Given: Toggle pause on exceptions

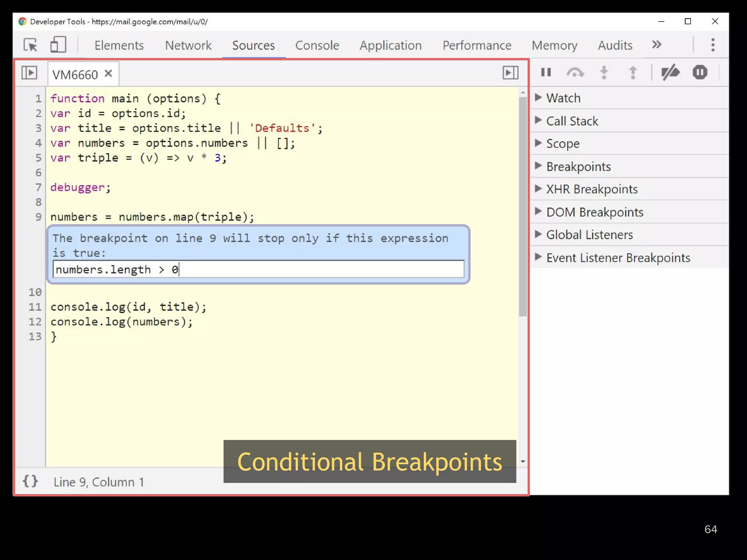Looking at the screenshot, I should point(700,72).
